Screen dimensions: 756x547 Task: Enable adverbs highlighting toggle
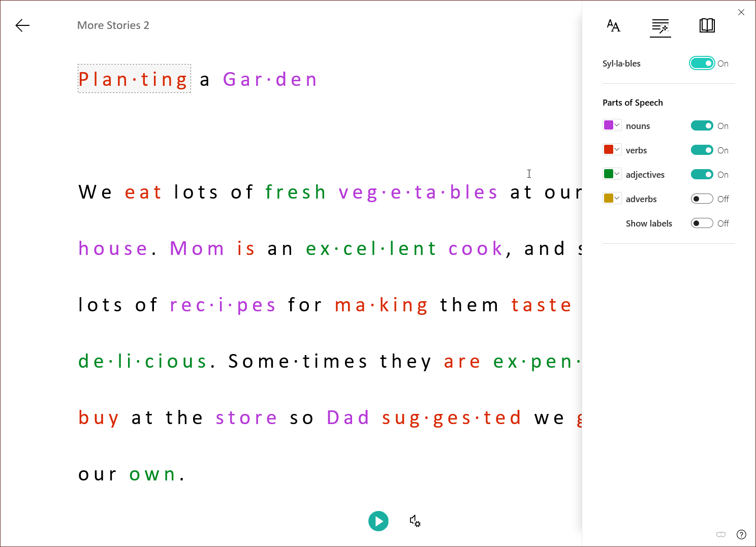tap(702, 199)
